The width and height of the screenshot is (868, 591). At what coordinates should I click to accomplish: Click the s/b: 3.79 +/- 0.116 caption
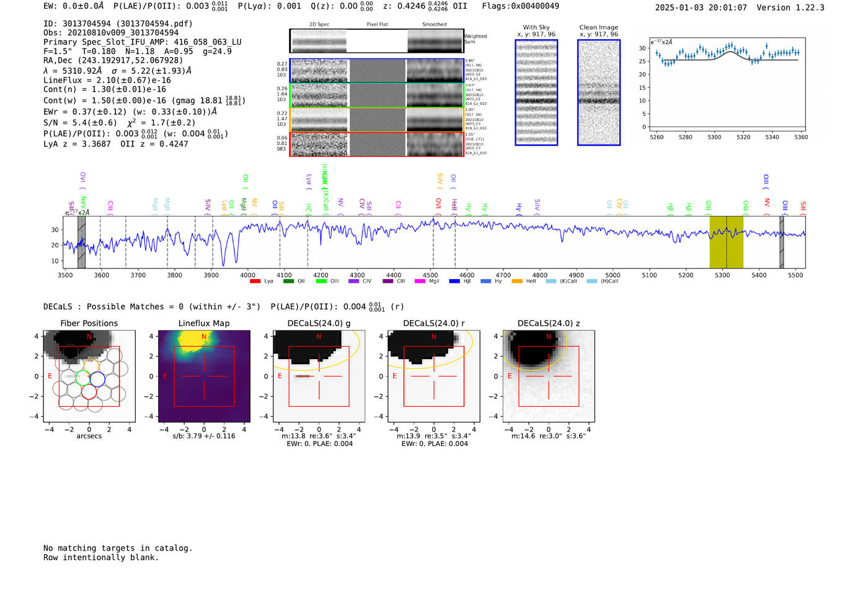click(204, 436)
